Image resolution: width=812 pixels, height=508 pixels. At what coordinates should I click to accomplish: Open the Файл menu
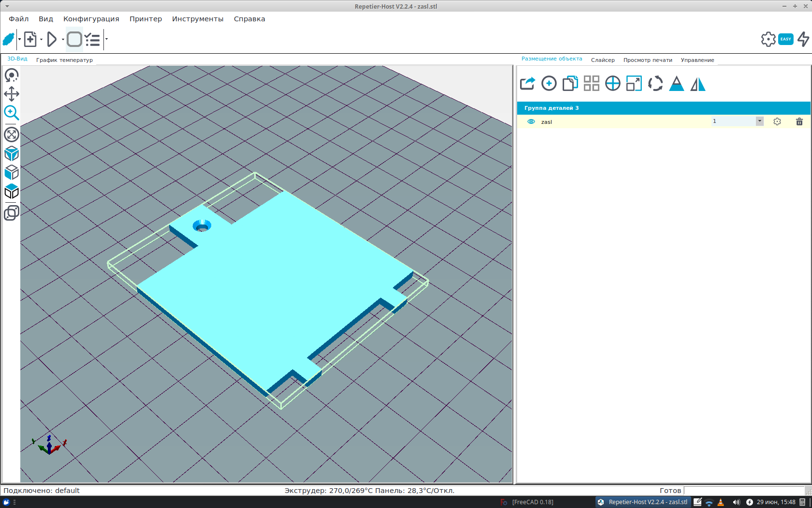19,19
